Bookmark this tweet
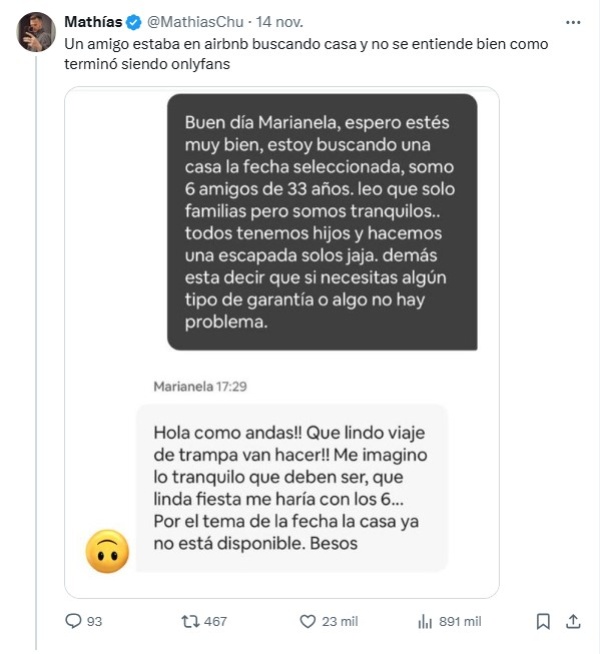Viewport: 600px width, 654px height. [x=543, y=621]
